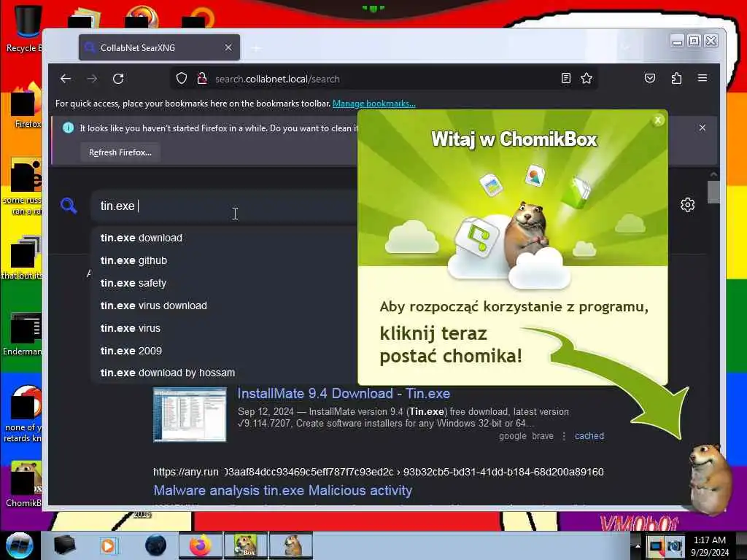Click the monitor icon in the system tray
This screenshot has height=560, width=747.
[656, 546]
